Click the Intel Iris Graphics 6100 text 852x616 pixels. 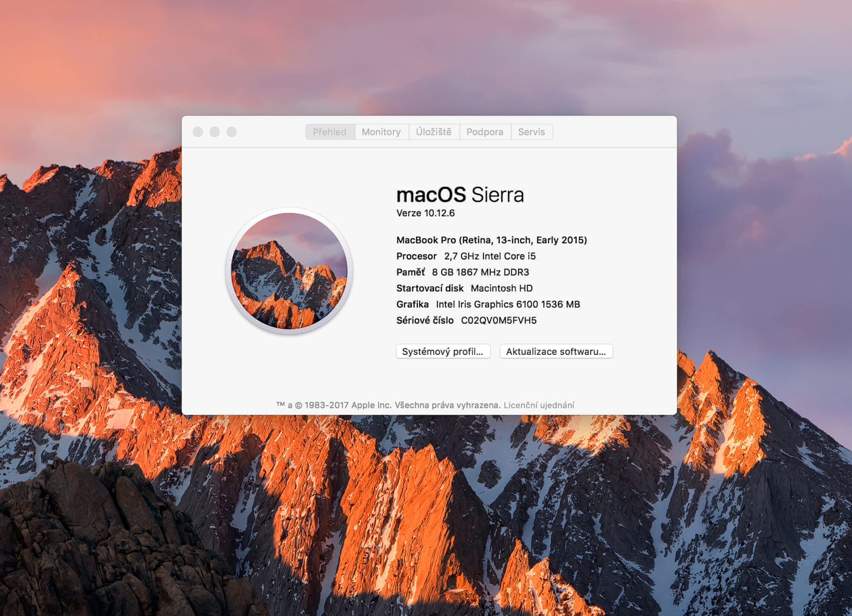point(508,305)
